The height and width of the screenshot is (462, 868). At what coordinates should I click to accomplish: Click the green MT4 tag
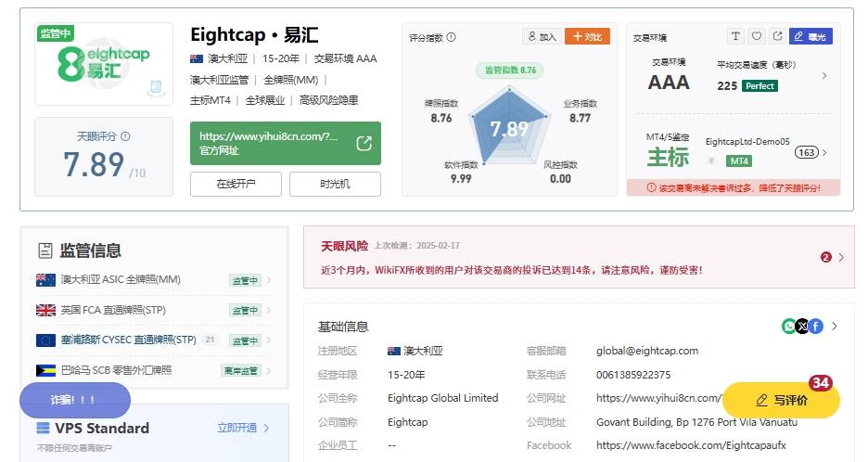pyautogui.click(x=739, y=161)
